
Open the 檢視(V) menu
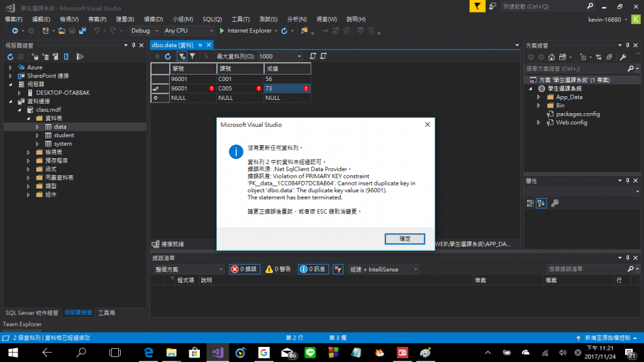[x=69, y=19]
